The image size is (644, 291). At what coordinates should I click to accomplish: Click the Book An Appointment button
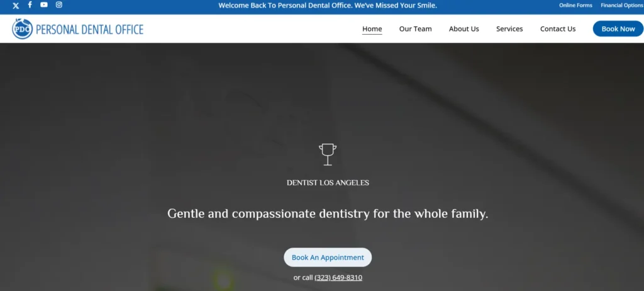pyautogui.click(x=328, y=258)
